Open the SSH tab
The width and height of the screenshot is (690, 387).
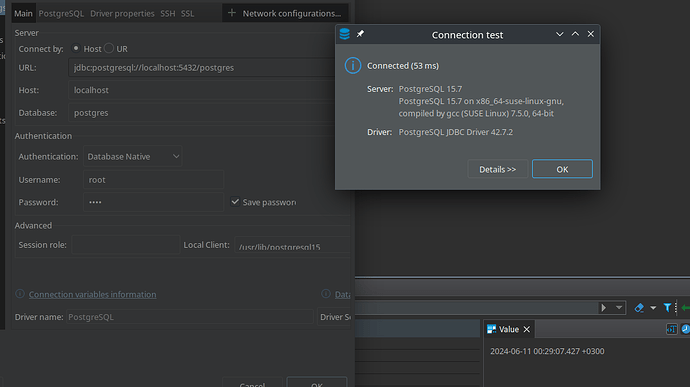pyautogui.click(x=168, y=13)
